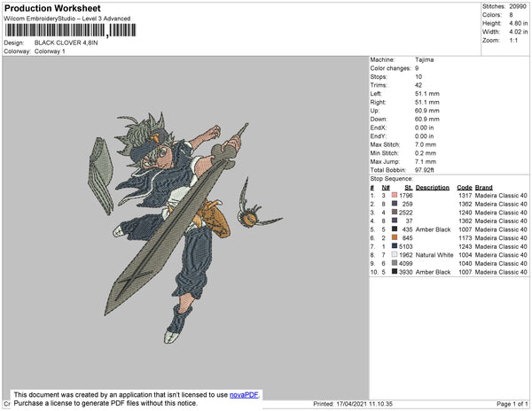Click the Stitches value '20990'
532x411 pixels.
(518, 6)
